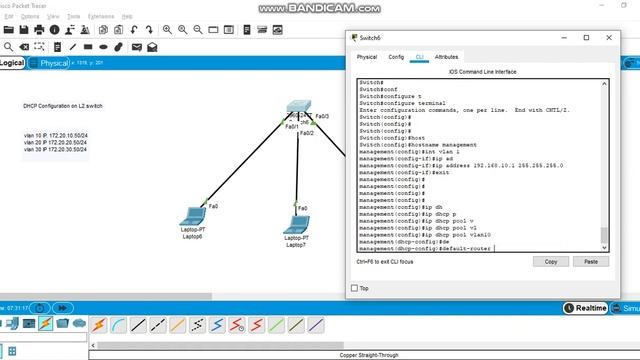The image size is (640, 360).
Task: Select the Connections device category lightning icon
Action: click(x=46, y=324)
